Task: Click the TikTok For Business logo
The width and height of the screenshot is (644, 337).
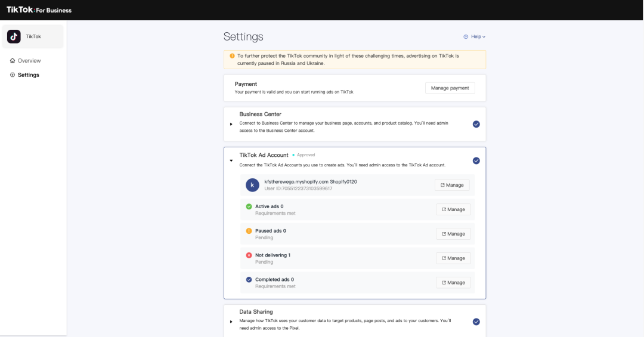Action: (x=39, y=10)
